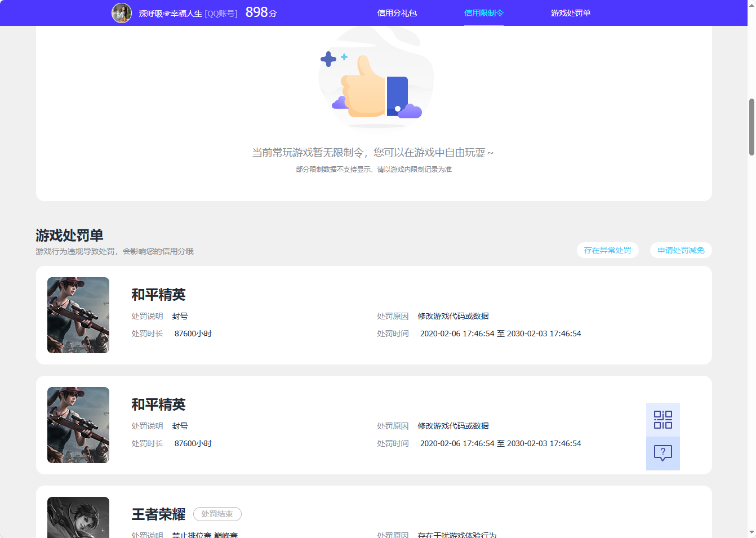The height and width of the screenshot is (538, 756).
Task: Open second 和平精英 game thumbnail
Action: [x=78, y=425]
